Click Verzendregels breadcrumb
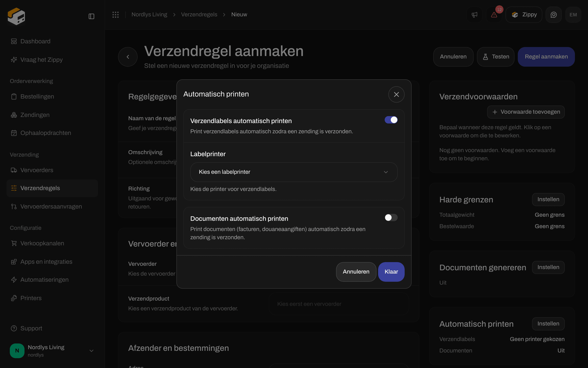This screenshot has height=368, width=588. [199, 15]
